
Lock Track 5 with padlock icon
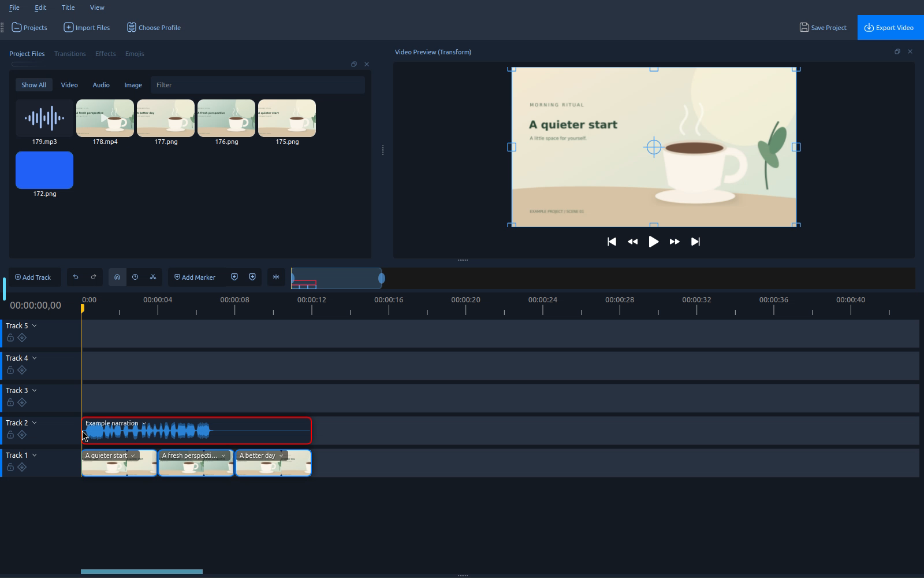point(10,338)
